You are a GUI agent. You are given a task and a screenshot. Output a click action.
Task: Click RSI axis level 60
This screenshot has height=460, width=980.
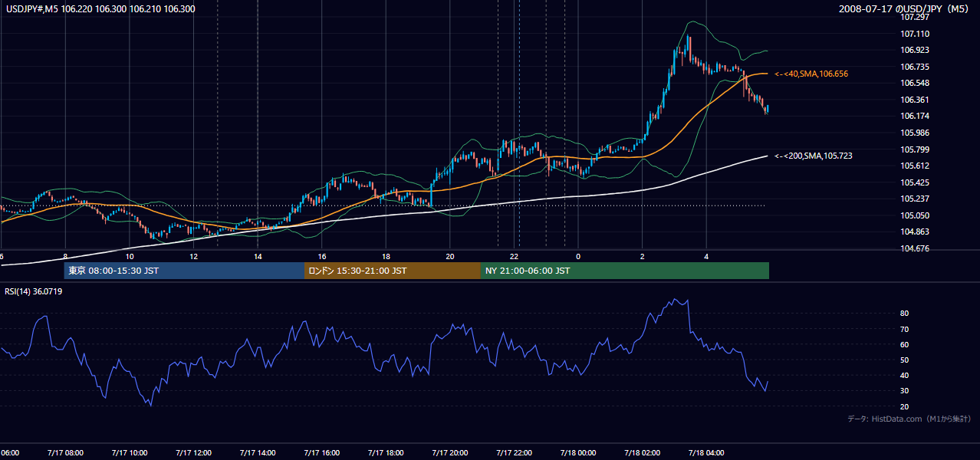(x=905, y=344)
